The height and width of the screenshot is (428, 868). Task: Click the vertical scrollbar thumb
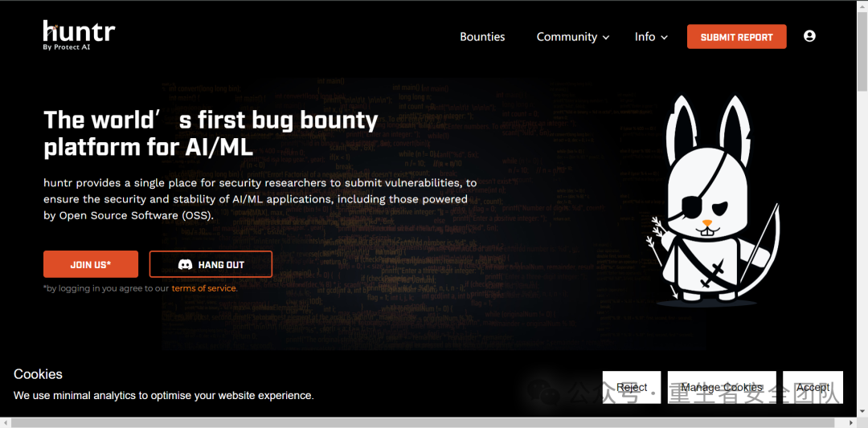pyautogui.click(x=862, y=50)
